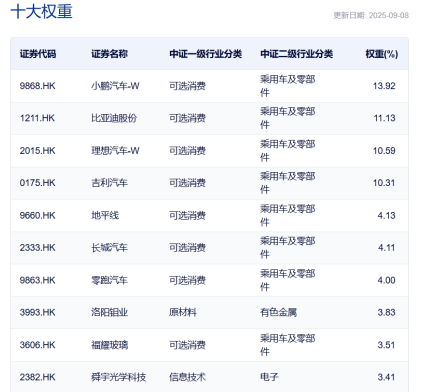
Task: Click the 证券代码 column header
Action: click(x=38, y=54)
